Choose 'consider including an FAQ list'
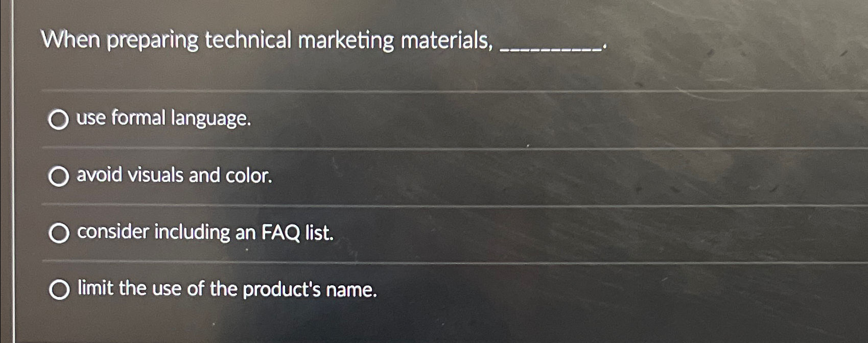 (x=60, y=234)
